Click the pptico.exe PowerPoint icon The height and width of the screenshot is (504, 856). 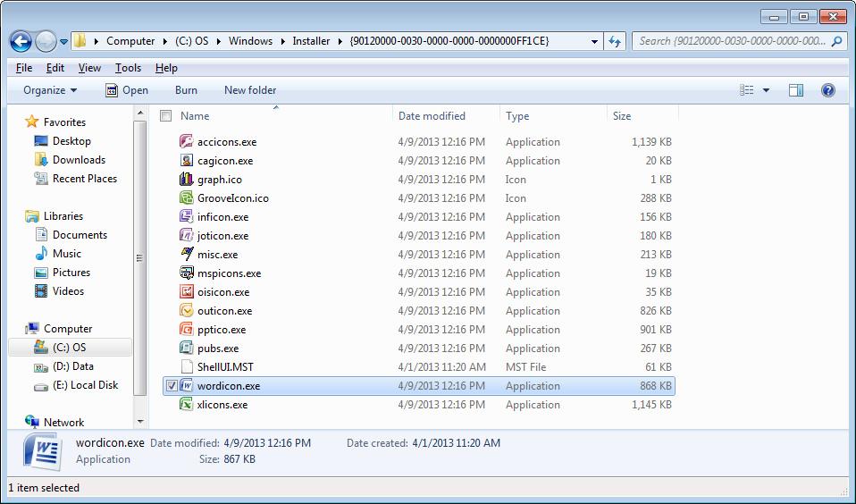pyautogui.click(x=187, y=330)
